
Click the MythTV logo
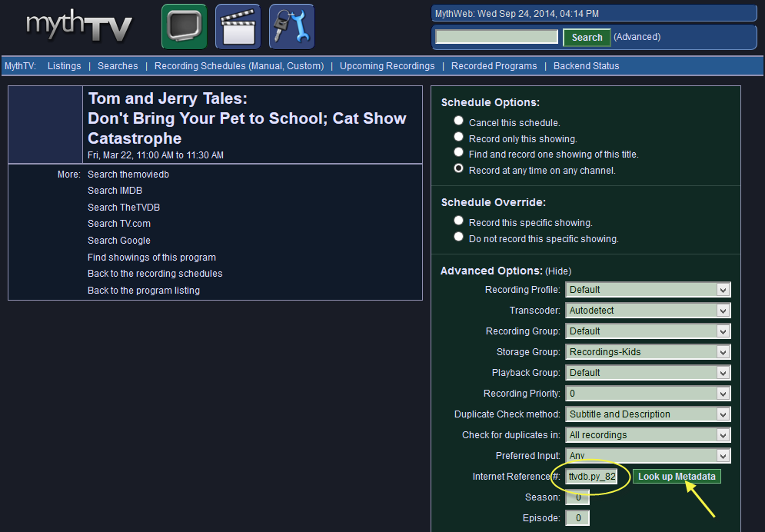[x=79, y=25]
